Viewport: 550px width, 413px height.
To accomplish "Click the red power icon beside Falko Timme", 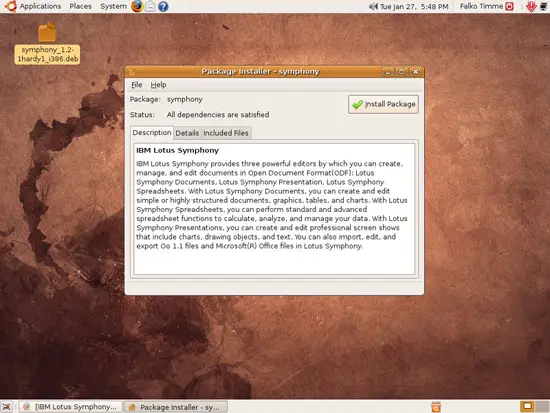I will coord(509,6).
